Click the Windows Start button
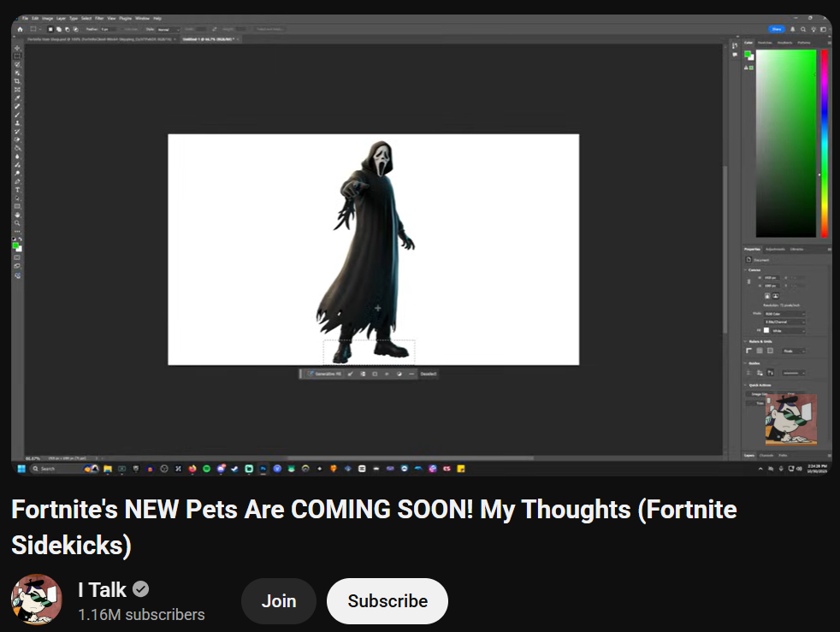840x632 pixels. [21, 469]
